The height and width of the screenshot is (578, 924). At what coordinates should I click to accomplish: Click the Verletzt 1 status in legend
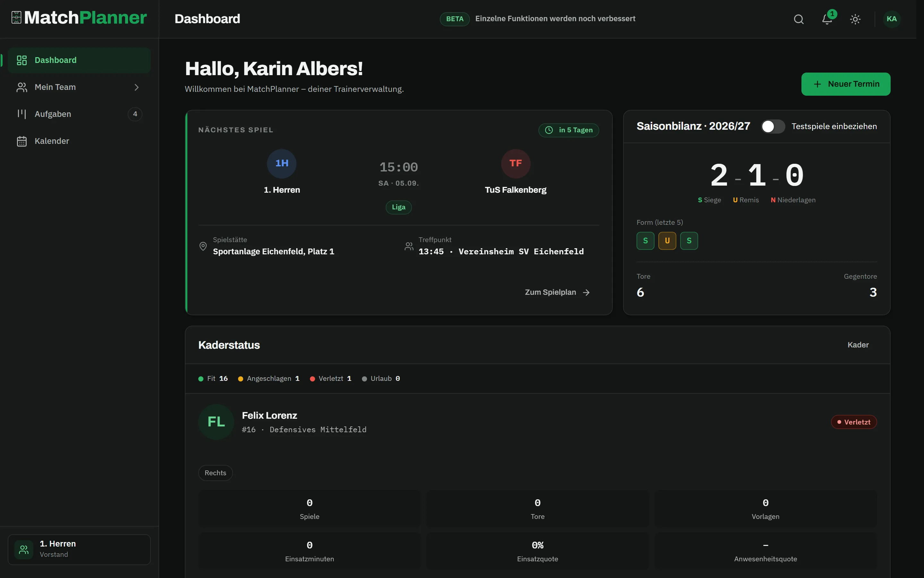pyautogui.click(x=331, y=379)
